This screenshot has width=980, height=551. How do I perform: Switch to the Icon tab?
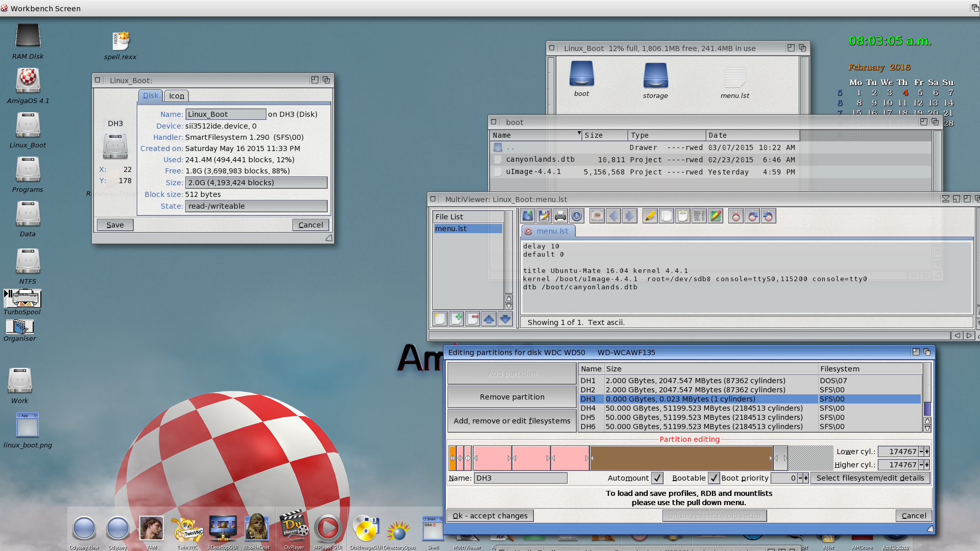[x=177, y=96]
